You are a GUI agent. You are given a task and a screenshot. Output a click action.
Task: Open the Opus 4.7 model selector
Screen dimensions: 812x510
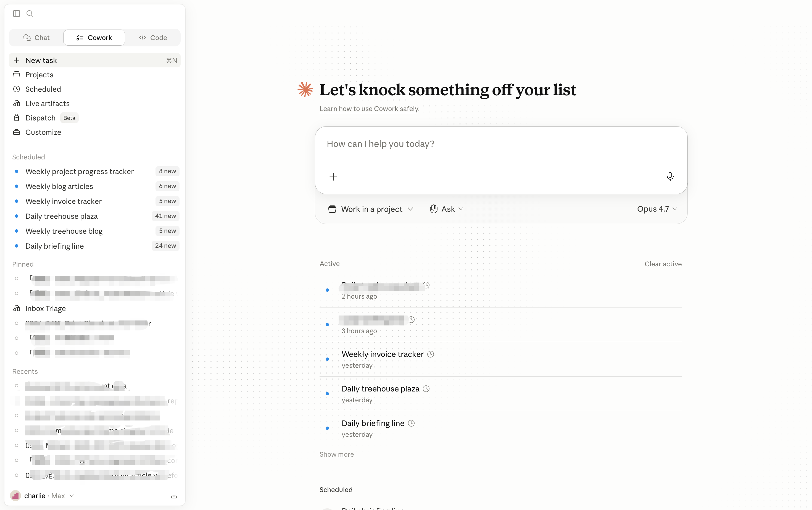657,209
